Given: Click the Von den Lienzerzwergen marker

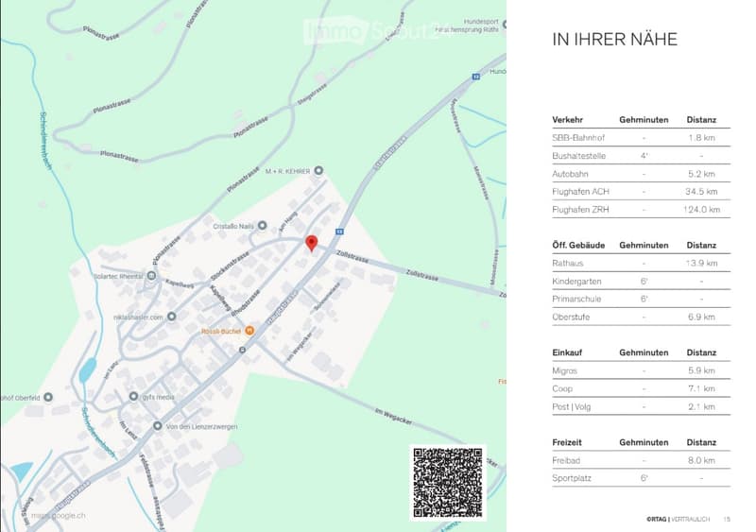Looking at the screenshot, I should coord(157,426).
